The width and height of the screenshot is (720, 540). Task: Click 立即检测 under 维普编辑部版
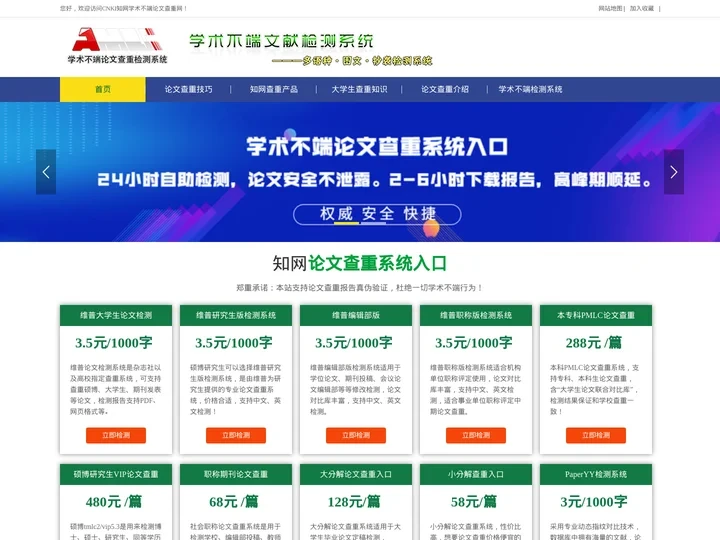356,435
